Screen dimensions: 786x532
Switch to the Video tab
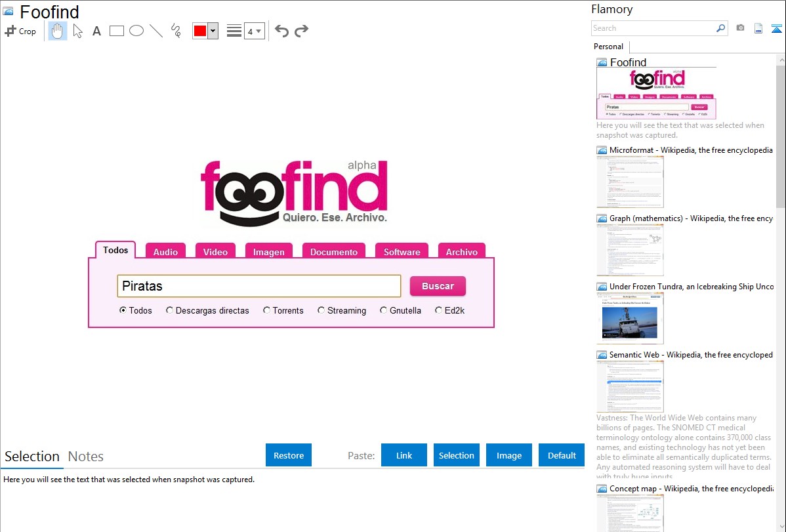tap(216, 251)
